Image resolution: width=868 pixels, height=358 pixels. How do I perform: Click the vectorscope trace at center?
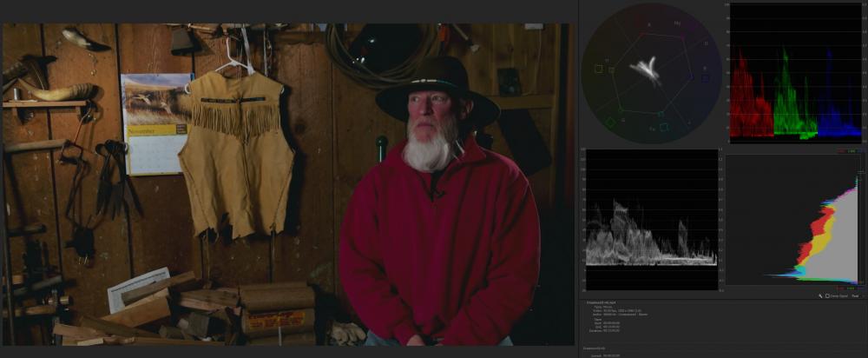[645, 71]
